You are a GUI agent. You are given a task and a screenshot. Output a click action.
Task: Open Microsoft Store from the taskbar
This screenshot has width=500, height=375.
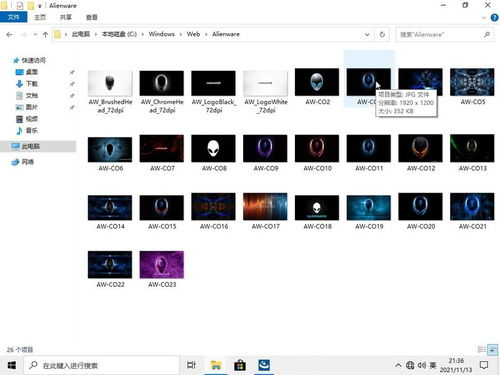point(240,365)
